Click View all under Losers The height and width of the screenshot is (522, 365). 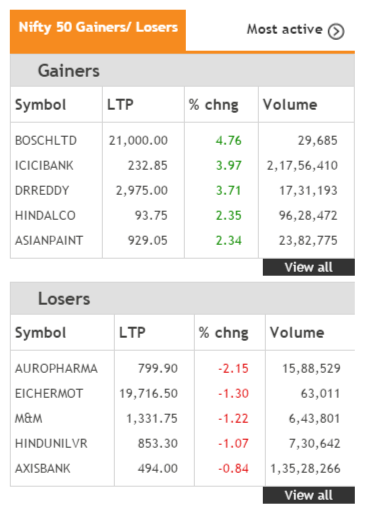309,495
